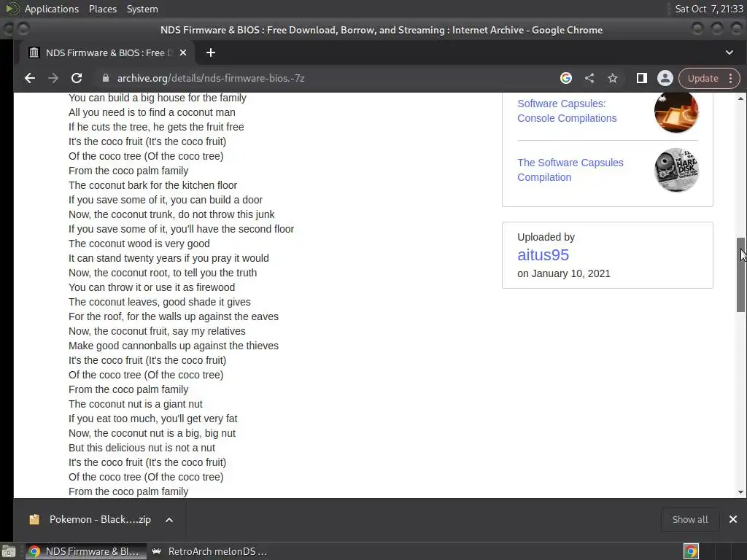747x560 pixels.
Task: Open the Places menu
Action: tap(103, 9)
